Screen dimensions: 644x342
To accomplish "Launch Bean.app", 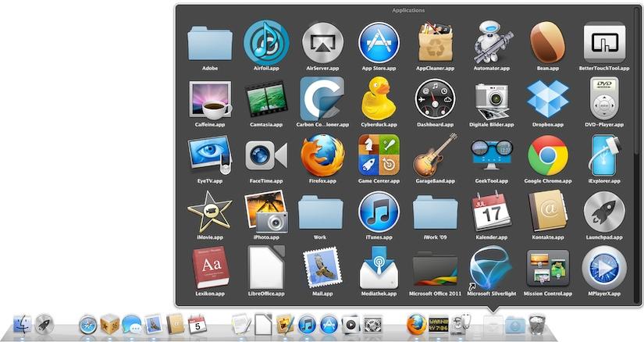I will (547, 43).
